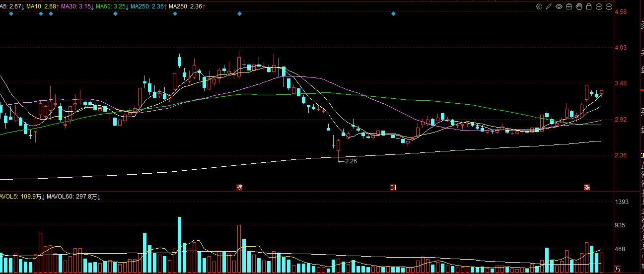Image resolution: width=644 pixels, height=274 pixels.
Task: Click the diamond marker above 榜
Action: click(240, 14)
